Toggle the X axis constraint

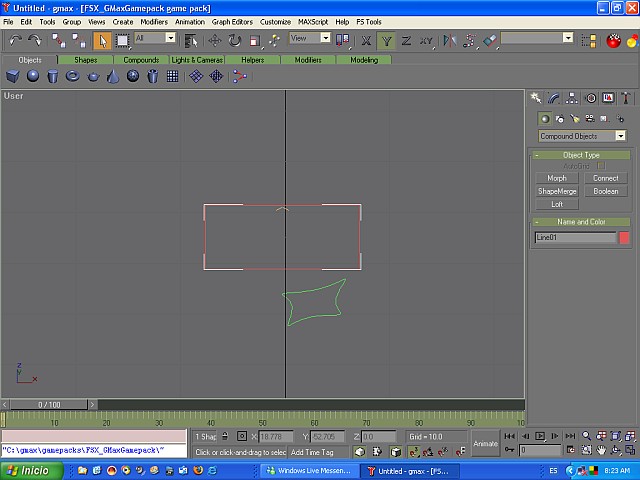[366, 40]
